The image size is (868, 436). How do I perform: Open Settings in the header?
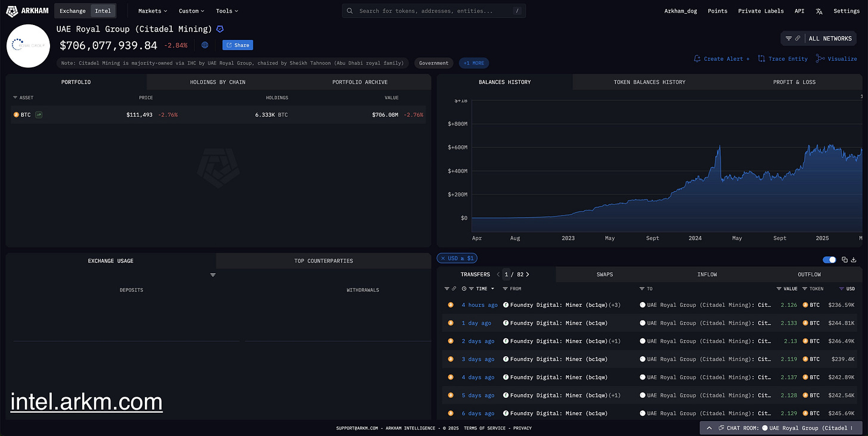[x=847, y=11]
